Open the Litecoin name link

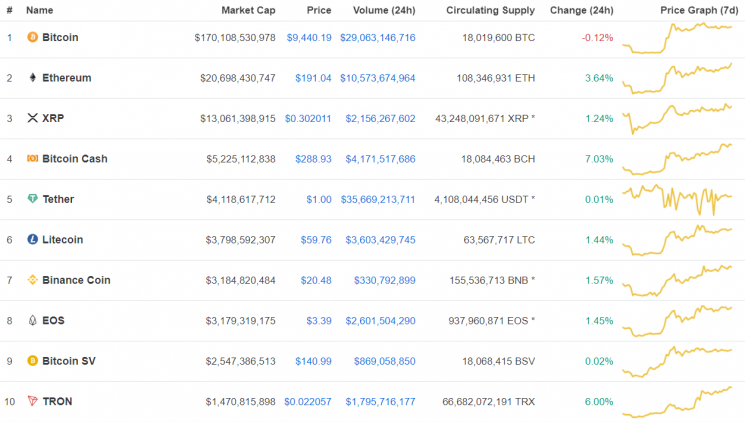point(63,240)
